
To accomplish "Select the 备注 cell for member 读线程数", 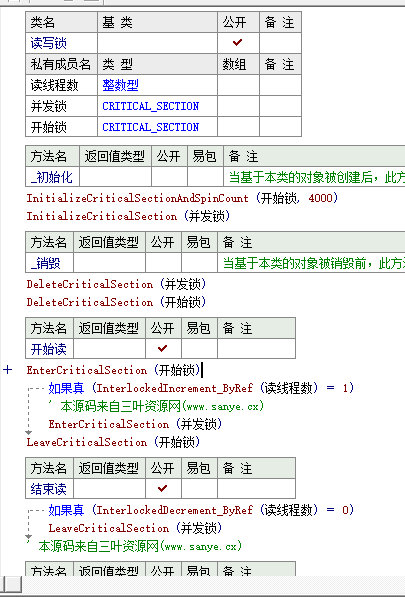I will 281,85.
